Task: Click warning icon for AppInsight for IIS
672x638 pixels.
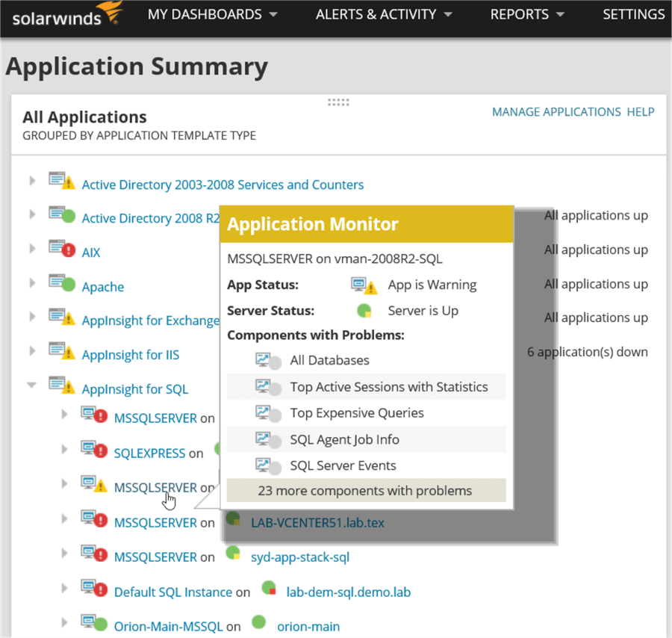Action: click(62, 350)
